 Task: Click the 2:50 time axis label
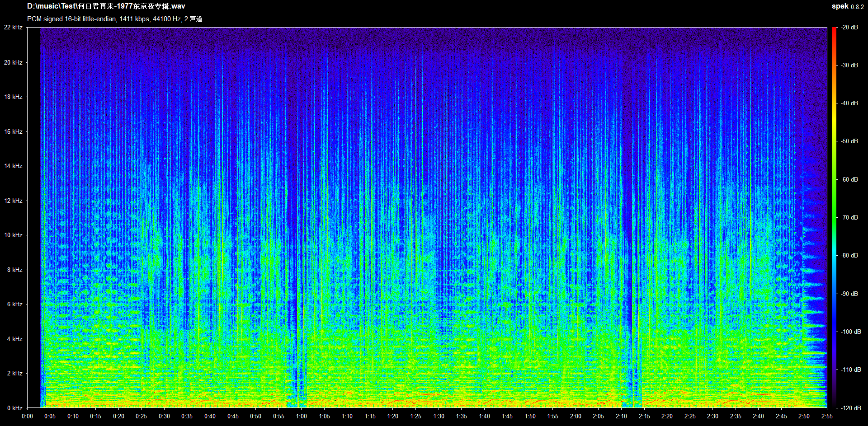[x=804, y=416]
